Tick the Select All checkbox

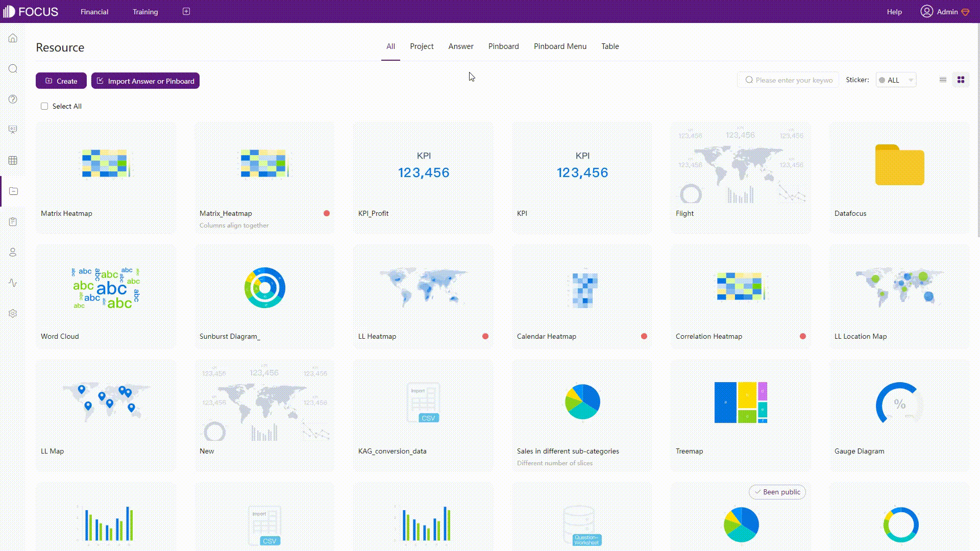pos(44,106)
